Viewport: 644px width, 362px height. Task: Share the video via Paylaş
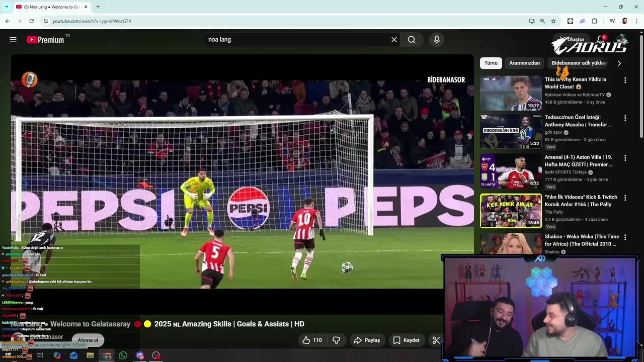367,340
